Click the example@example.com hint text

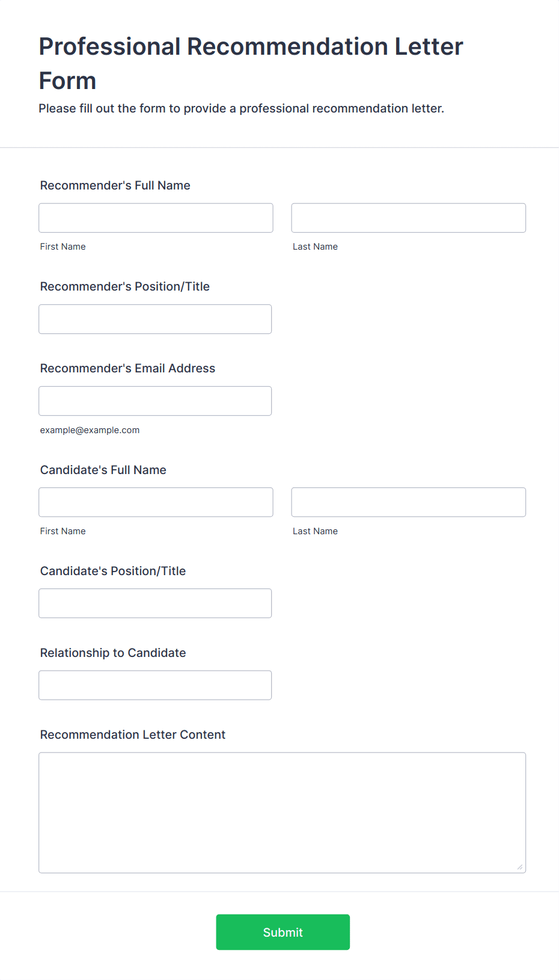point(90,430)
